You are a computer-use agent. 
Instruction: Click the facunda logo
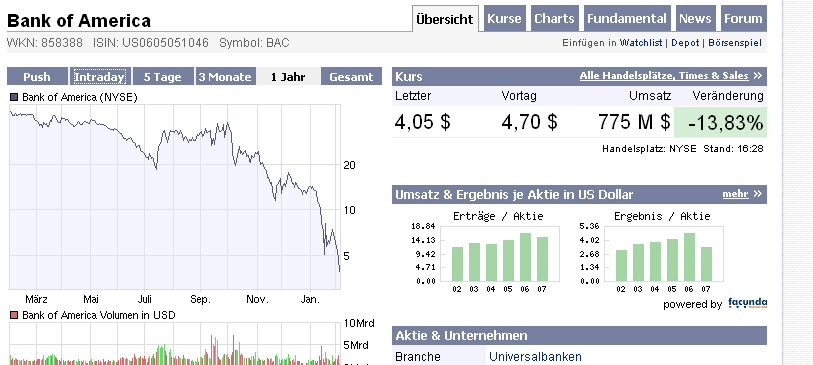tap(747, 303)
